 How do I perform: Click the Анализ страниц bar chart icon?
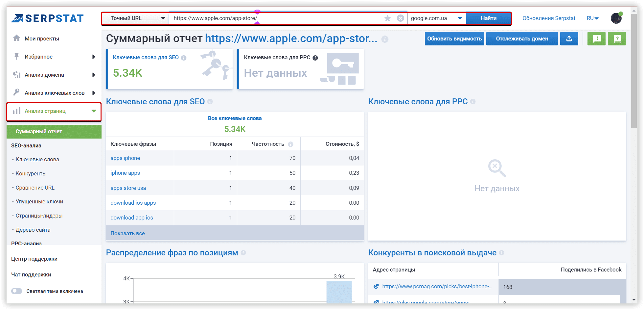pos(16,111)
